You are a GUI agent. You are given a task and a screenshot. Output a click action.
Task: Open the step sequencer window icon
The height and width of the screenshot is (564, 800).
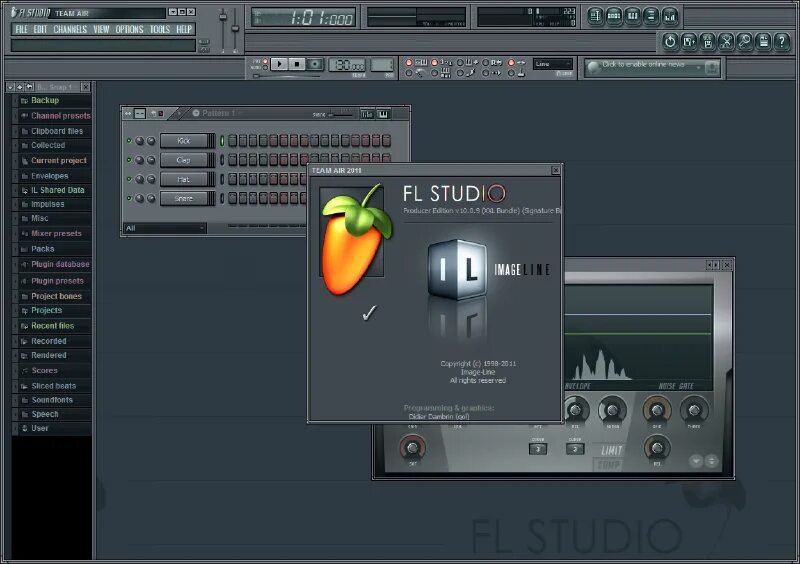(x=614, y=16)
